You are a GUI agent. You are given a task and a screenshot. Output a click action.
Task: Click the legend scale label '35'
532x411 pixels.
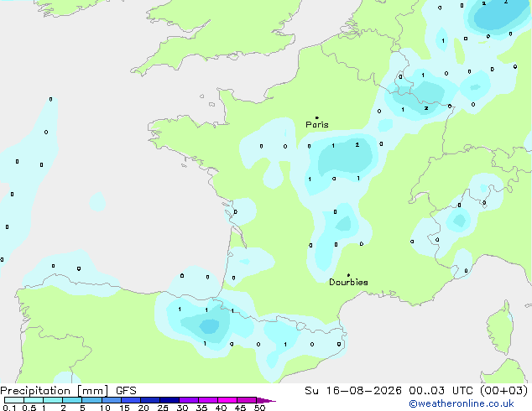[201, 408]
